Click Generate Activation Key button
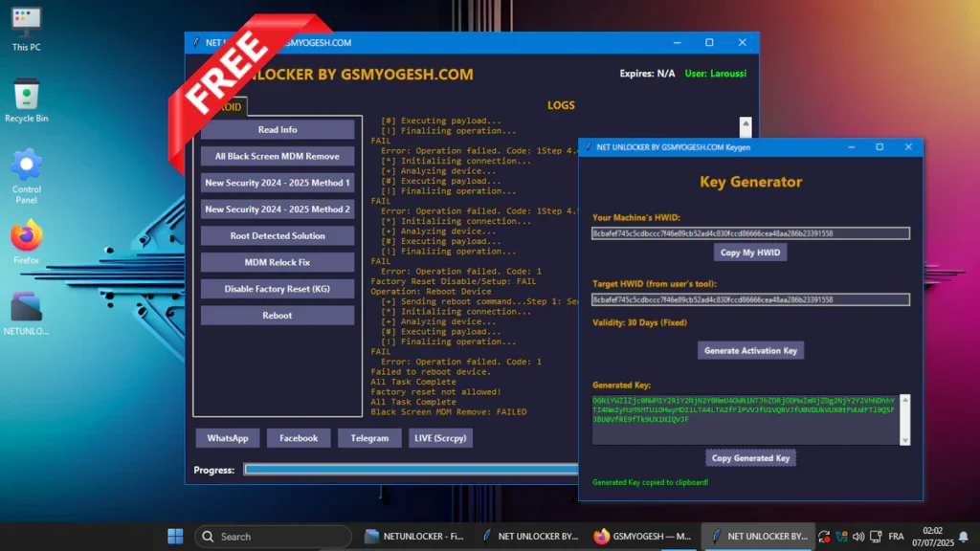This screenshot has width=980, height=551. (750, 350)
